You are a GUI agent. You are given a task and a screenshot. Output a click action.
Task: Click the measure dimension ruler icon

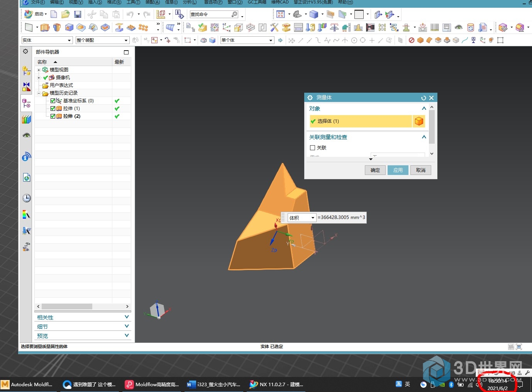click(x=161, y=14)
